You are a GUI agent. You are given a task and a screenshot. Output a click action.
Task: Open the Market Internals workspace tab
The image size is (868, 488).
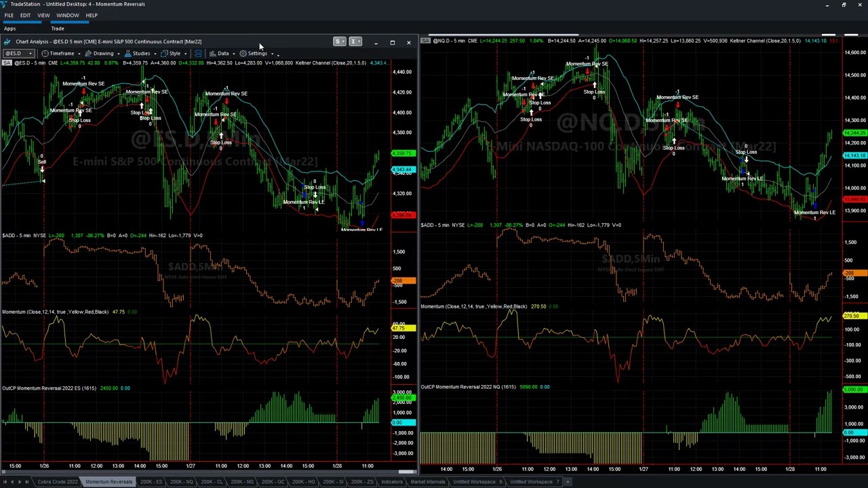point(428,482)
